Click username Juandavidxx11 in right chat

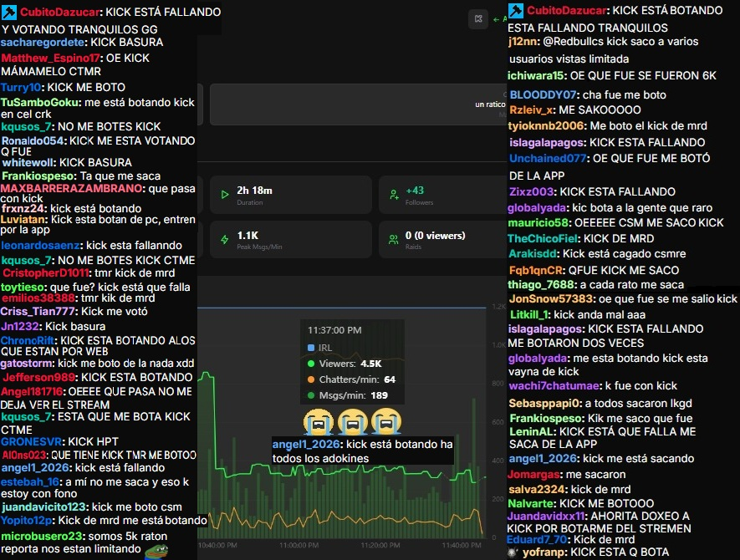(546, 517)
